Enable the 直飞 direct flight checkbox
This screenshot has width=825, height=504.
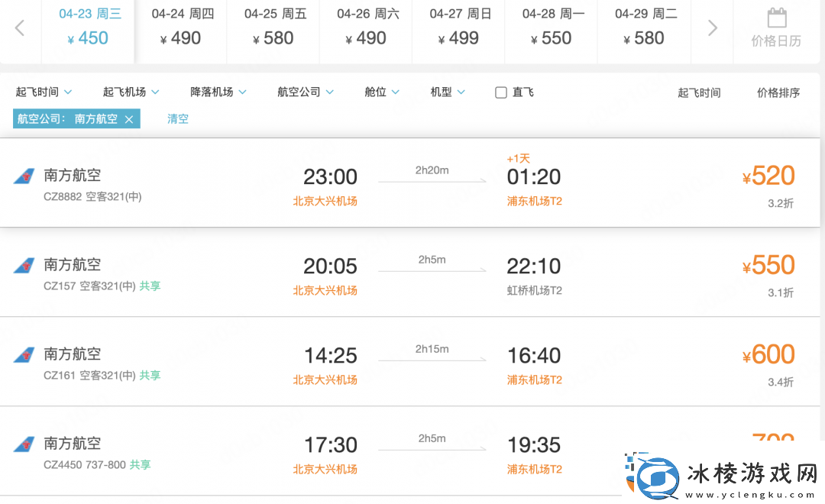(501, 92)
